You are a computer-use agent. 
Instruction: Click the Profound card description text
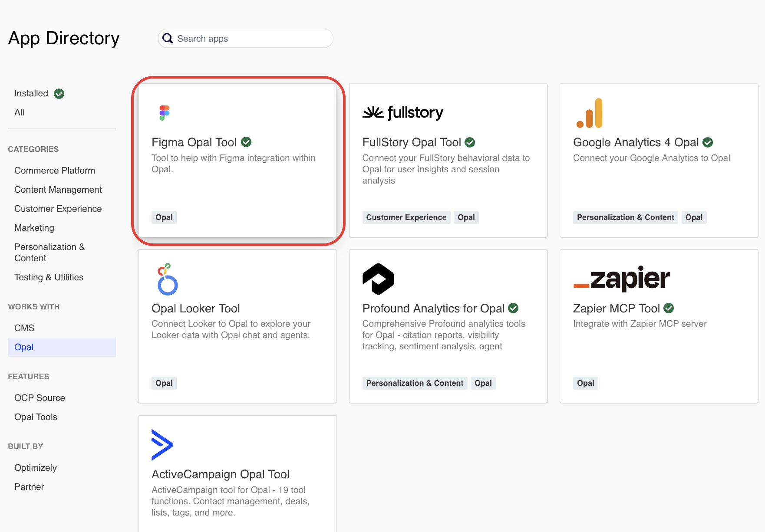click(444, 335)
